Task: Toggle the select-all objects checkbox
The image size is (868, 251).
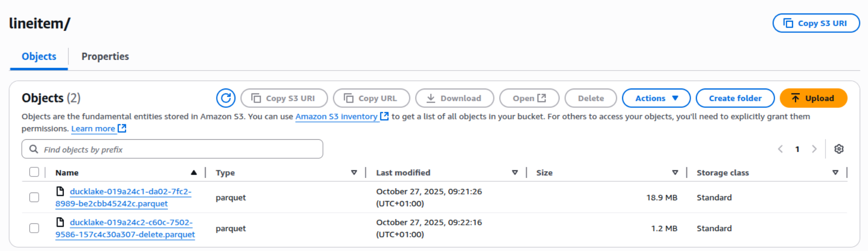Action: click(x=34, y=172)
